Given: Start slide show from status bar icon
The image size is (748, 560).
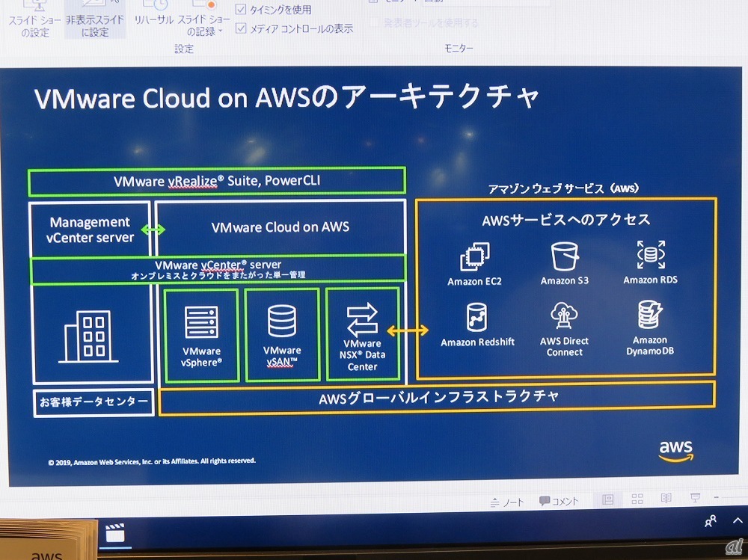Looking at the screenshot, I should point(695,498).
